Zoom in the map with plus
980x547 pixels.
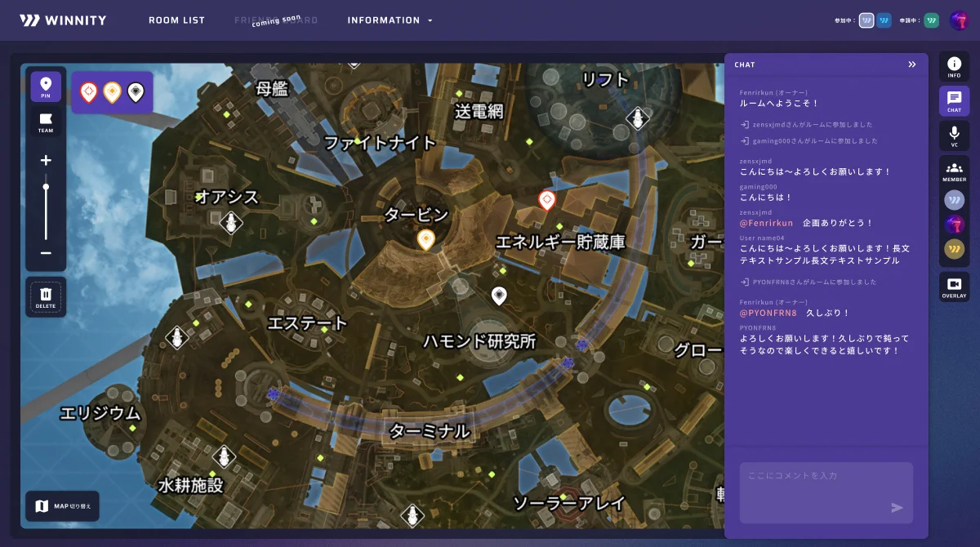[x=46, y=160]
